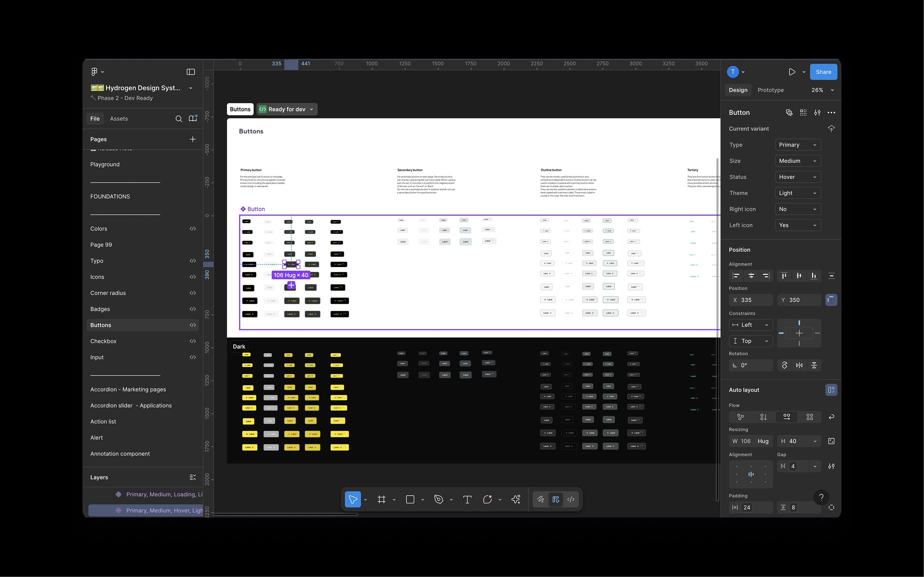
Task: Align right in the Alignment row
Action: pos(766,276)
